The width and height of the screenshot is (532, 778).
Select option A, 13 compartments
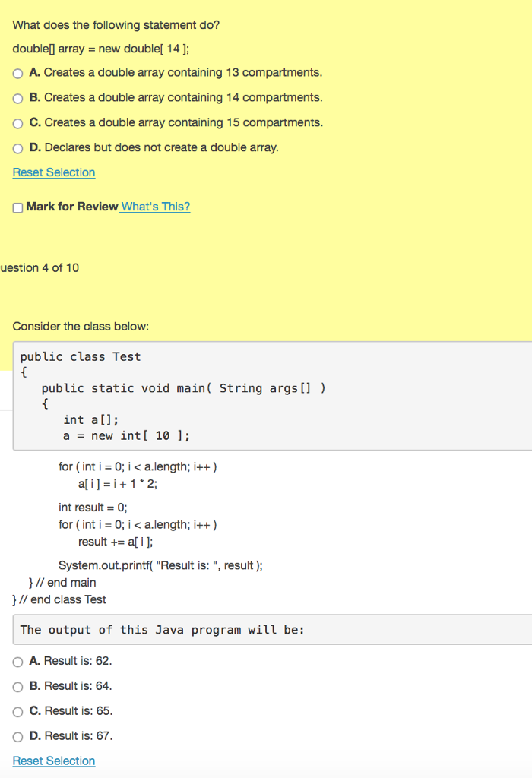tap(18, 74)
